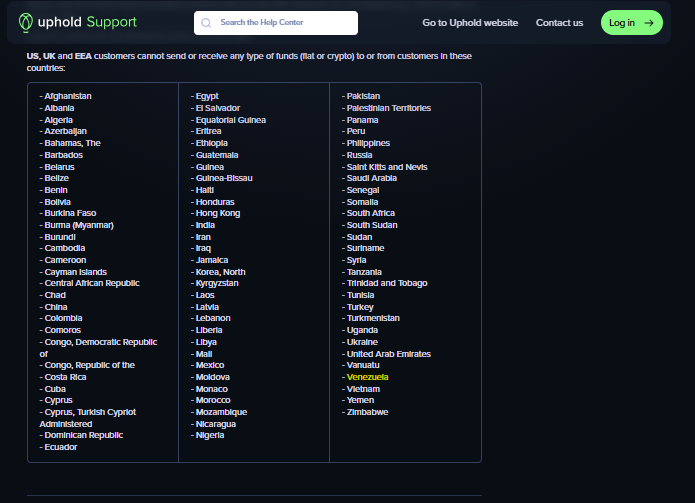Click the South Africa entry

(x=371, y=213)
